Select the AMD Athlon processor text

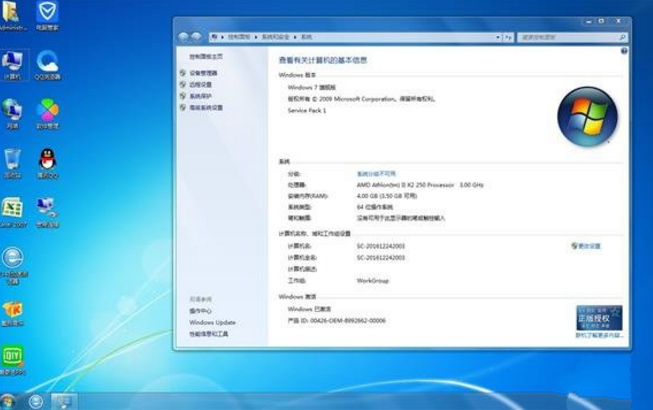pyautogui.click(x=420, y=185)
